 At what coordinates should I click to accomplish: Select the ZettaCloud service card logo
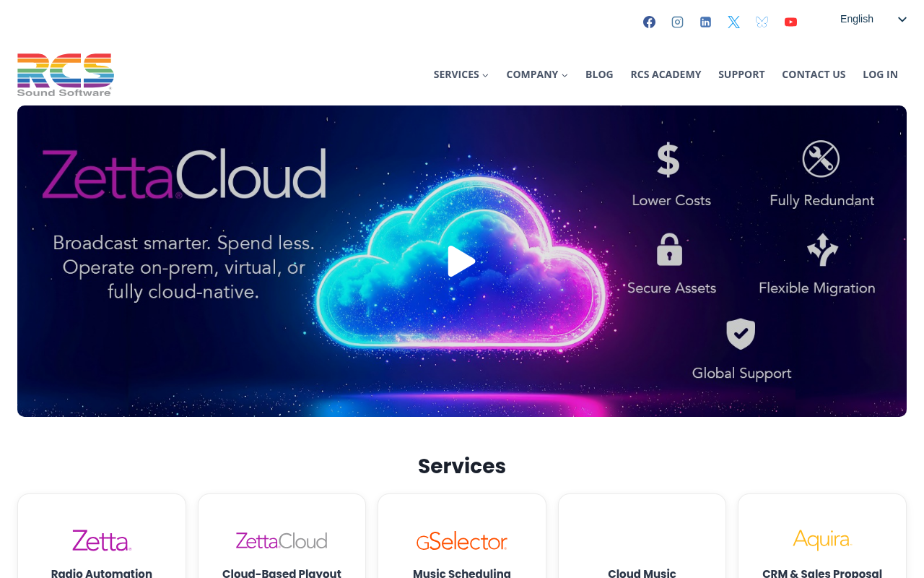pos(282,540)
